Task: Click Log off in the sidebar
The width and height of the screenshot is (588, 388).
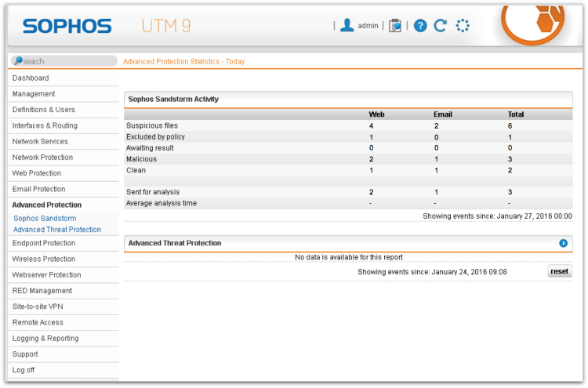Action: [x=63, y=370]
